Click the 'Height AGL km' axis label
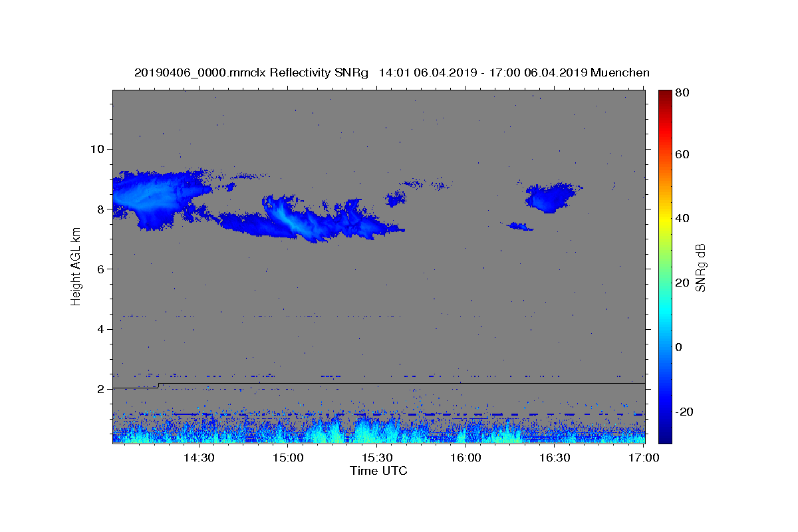Viewport: 798px width, 532px height. (x=76, y=266)
